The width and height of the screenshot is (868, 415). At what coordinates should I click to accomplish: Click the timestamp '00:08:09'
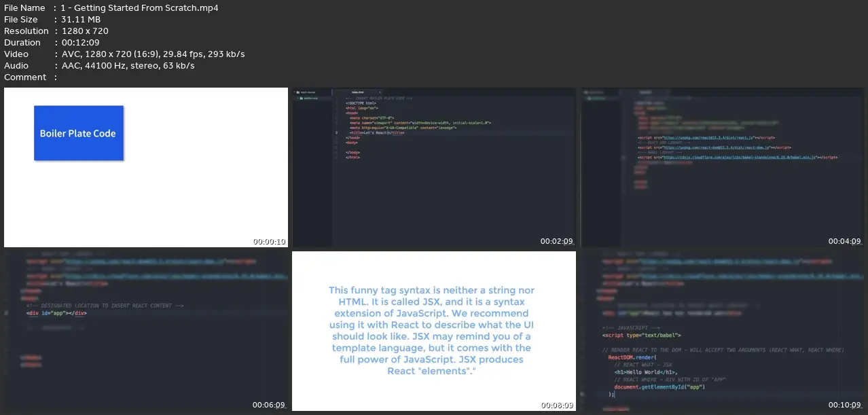click(558, 405)
